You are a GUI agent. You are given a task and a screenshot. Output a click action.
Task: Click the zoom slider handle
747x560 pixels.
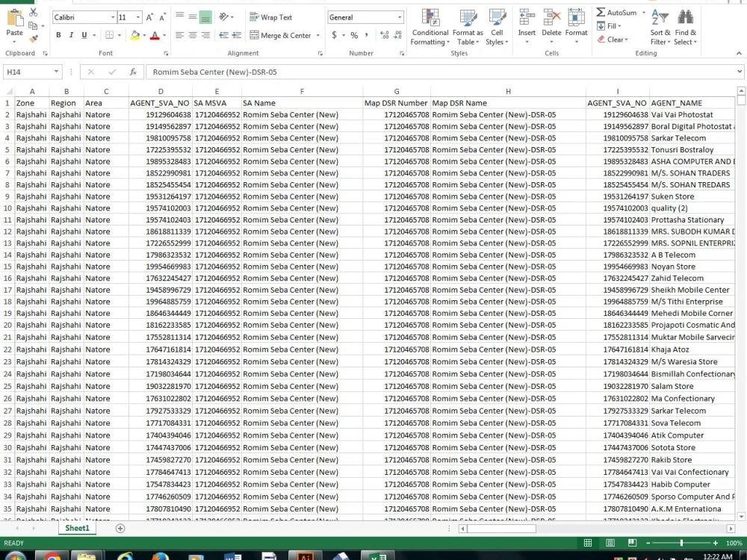(681, 543)
